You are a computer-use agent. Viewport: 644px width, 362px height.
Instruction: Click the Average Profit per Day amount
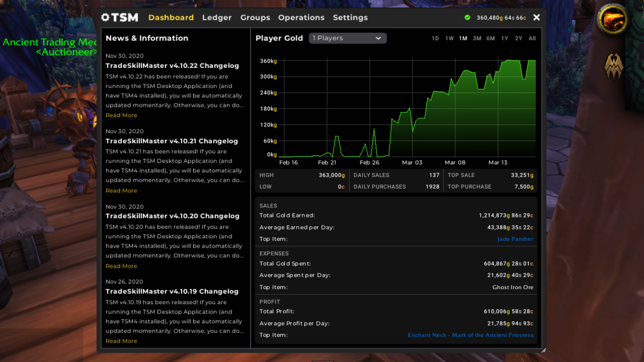[x=510, y=324]
